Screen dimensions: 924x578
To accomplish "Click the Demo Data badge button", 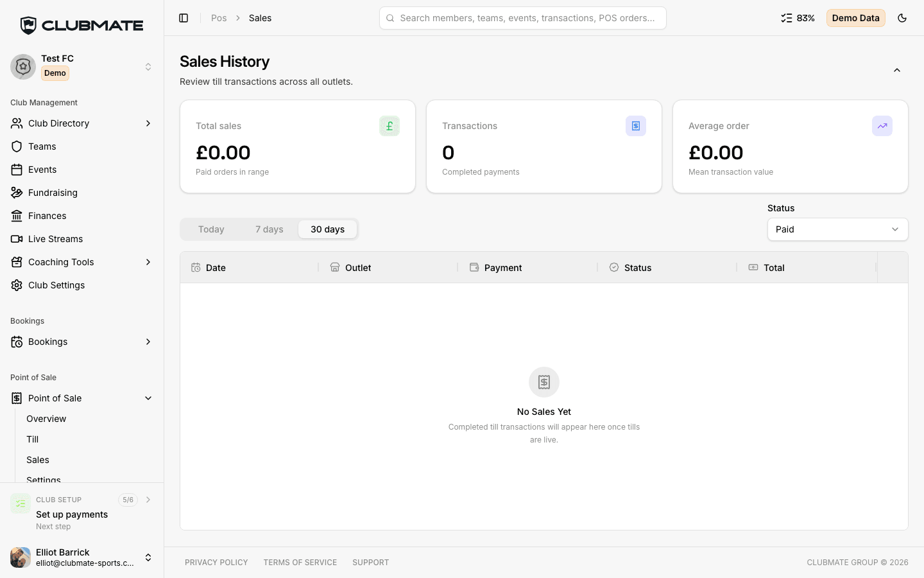I will click(x=856, y=18).
